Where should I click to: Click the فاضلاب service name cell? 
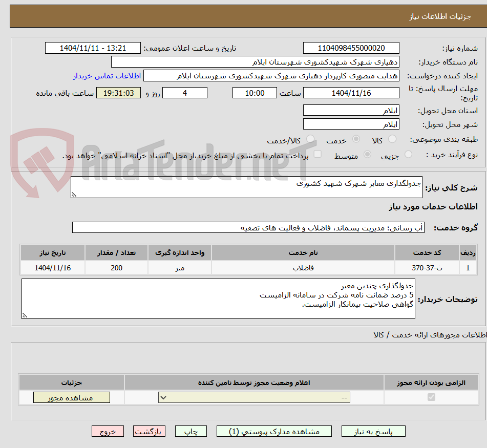tap(303, 268)
